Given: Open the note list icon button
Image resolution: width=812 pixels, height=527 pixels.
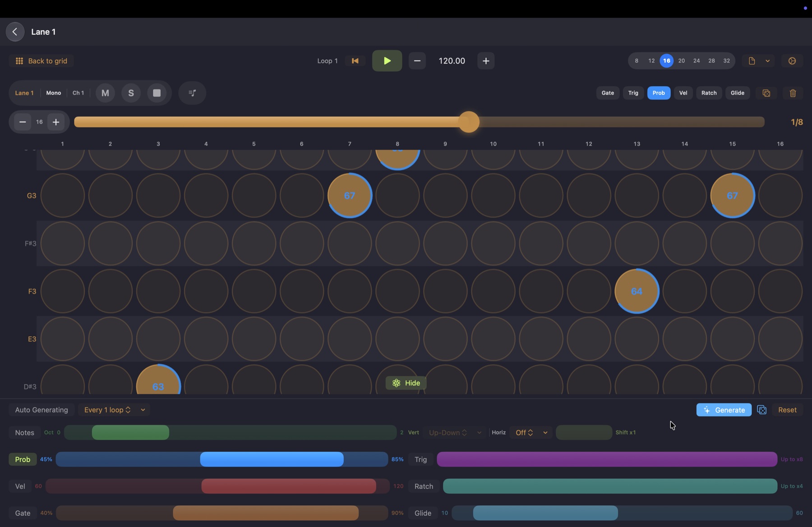Looking at the screenshot, I should [x=192, y=93].
